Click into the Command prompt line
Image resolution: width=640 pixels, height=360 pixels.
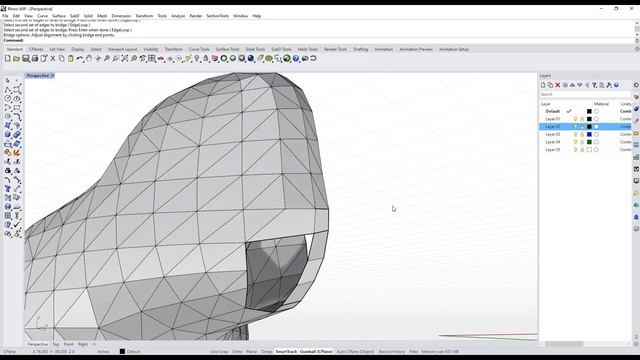click(318, 40)
